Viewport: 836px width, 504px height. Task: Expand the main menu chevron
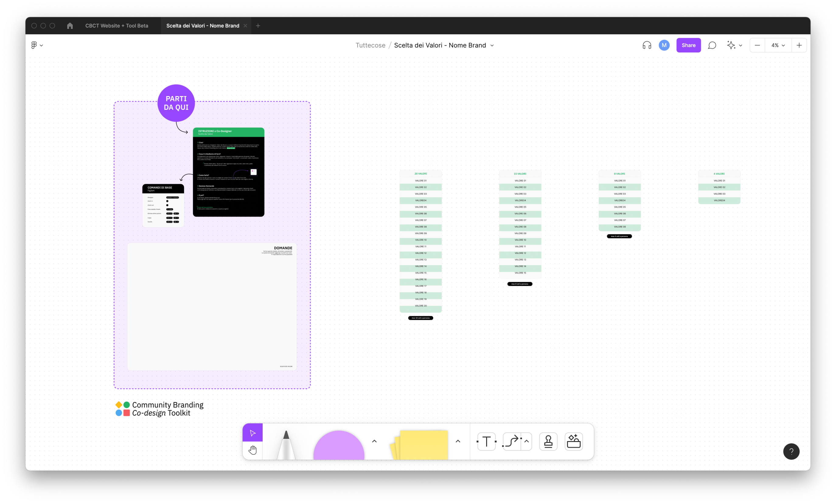tap(41, 45)
